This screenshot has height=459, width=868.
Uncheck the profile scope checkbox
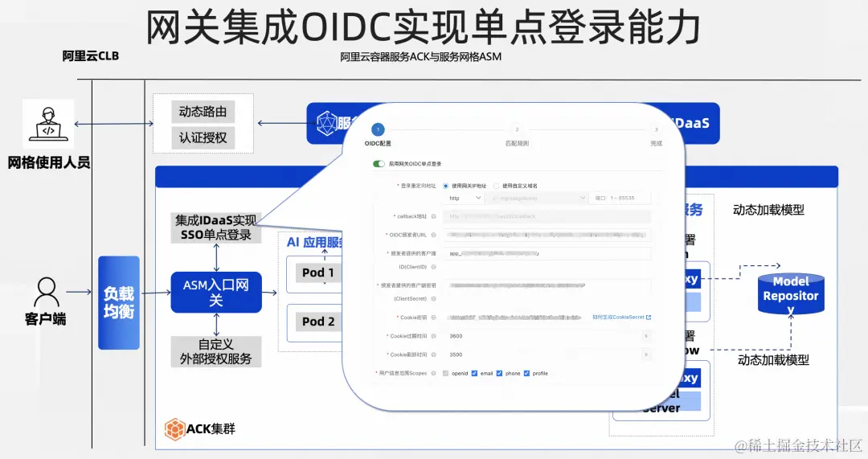coord(526,373)
